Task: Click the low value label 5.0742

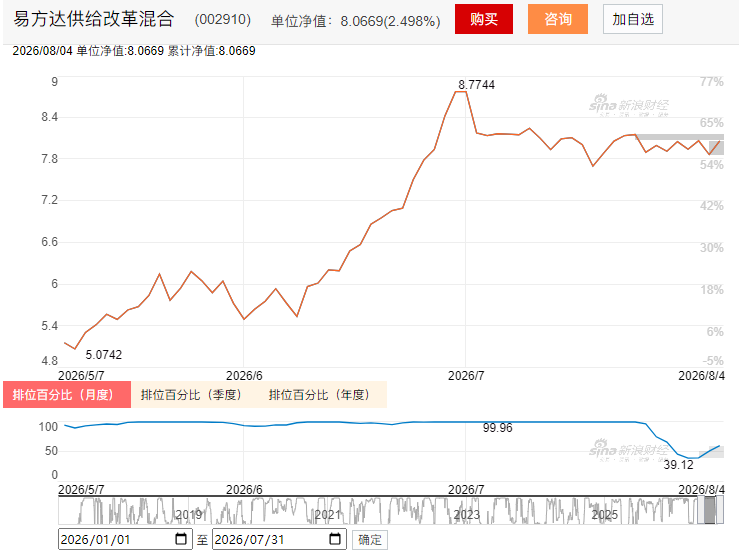Action: [104, 355]
